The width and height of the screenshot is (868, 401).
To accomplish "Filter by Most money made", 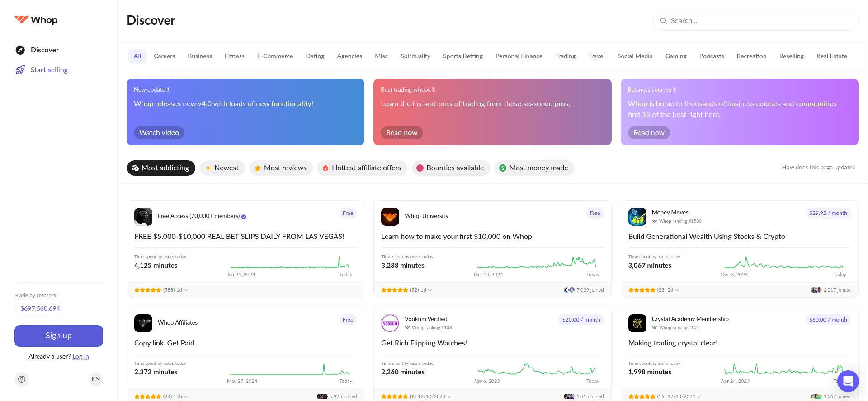I will [x=534, y=168].
